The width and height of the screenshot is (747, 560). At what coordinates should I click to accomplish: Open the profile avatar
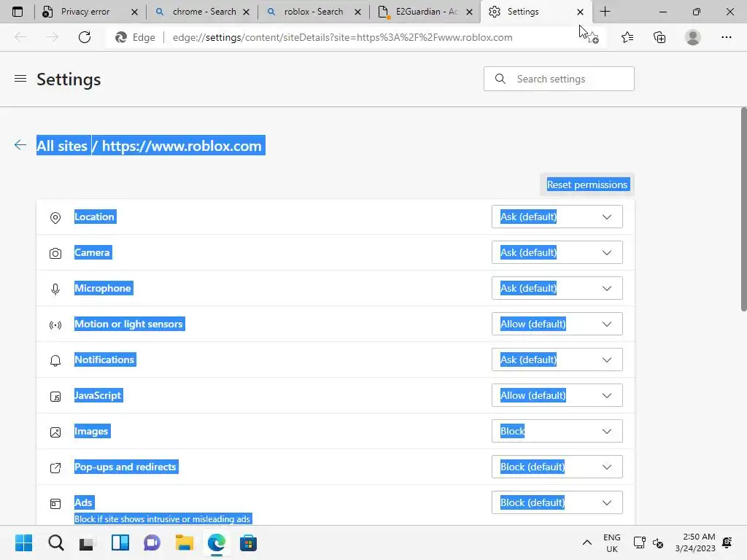point(693,37)
